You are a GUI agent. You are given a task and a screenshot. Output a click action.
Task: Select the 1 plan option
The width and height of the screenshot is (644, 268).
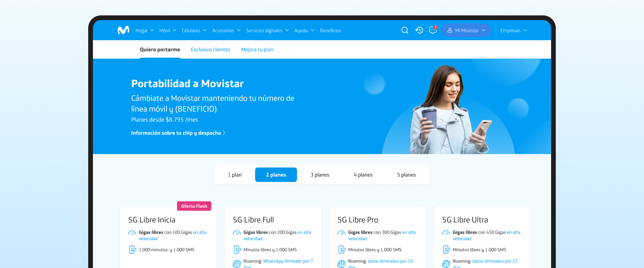[235, 175]
